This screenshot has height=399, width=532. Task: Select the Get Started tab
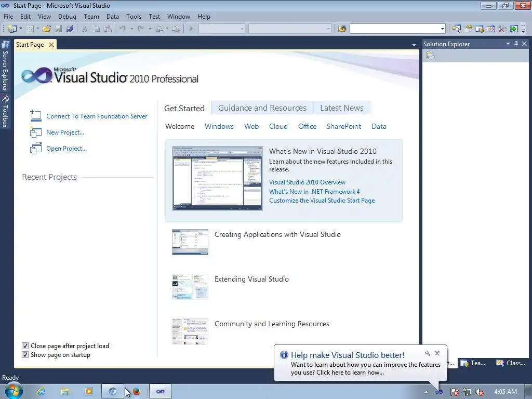click(184, 108)
